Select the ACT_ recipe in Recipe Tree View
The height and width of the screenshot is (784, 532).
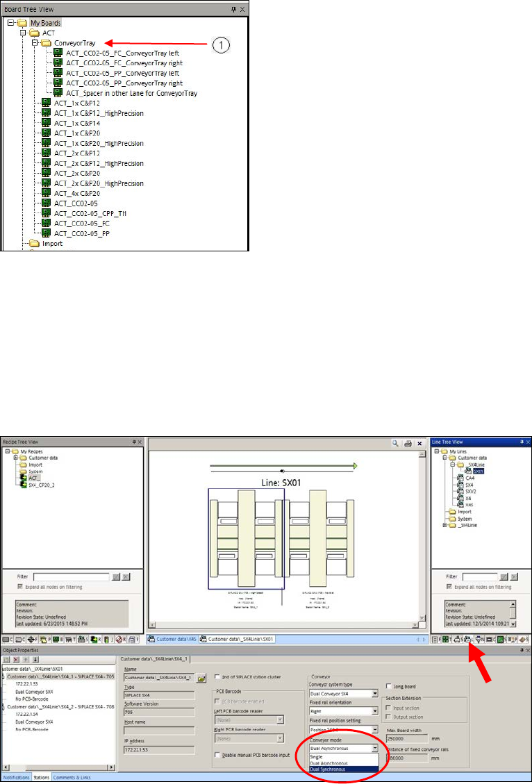33,478
